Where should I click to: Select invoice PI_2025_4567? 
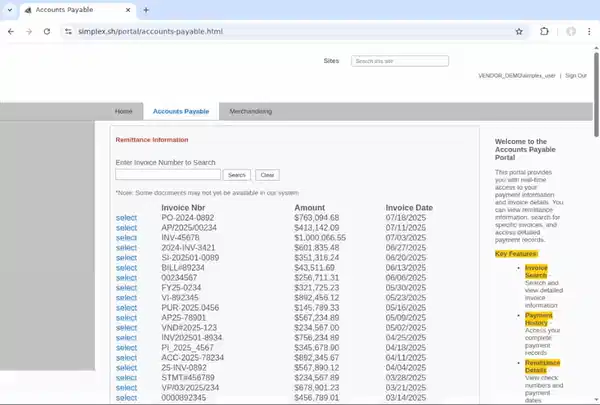pyautogui.click(x=126, y=348)
